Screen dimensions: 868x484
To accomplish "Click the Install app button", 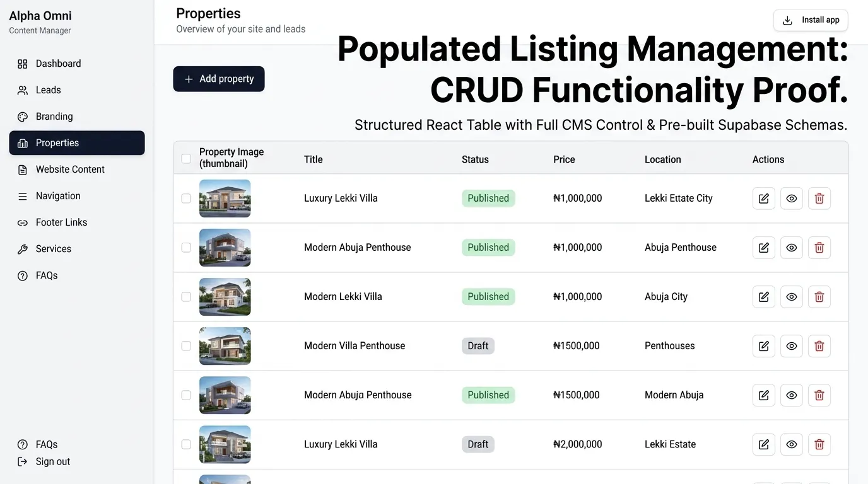I will coord(811,20).
